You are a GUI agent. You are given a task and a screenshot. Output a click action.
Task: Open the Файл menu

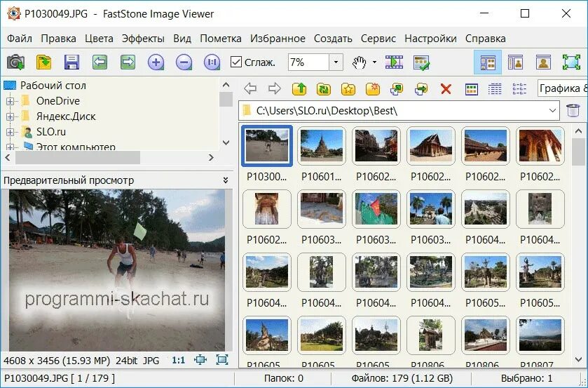pyautogui.click(x=20, y=39)
